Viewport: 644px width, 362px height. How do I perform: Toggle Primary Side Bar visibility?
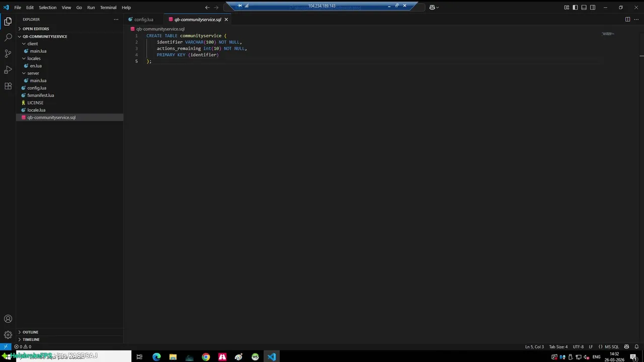575,8
